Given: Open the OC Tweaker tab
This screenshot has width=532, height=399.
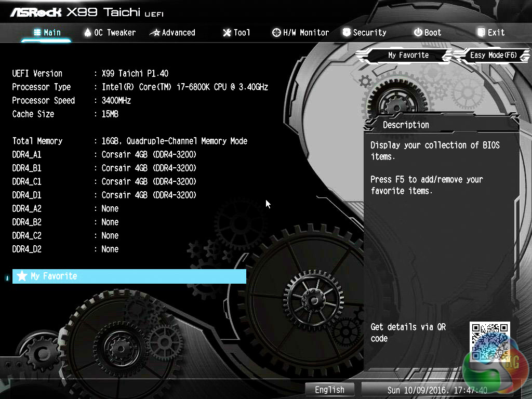Looking at the screenshot, I should coord(110,33).
